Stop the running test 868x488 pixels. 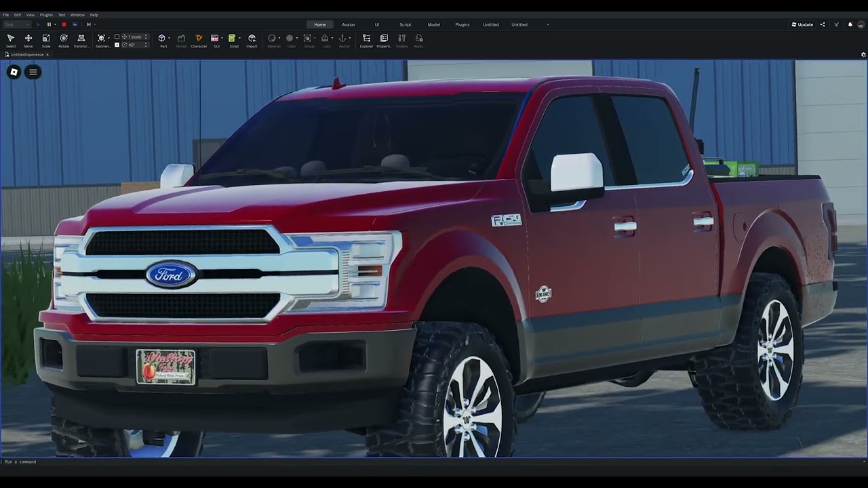(x=64, y=24)
